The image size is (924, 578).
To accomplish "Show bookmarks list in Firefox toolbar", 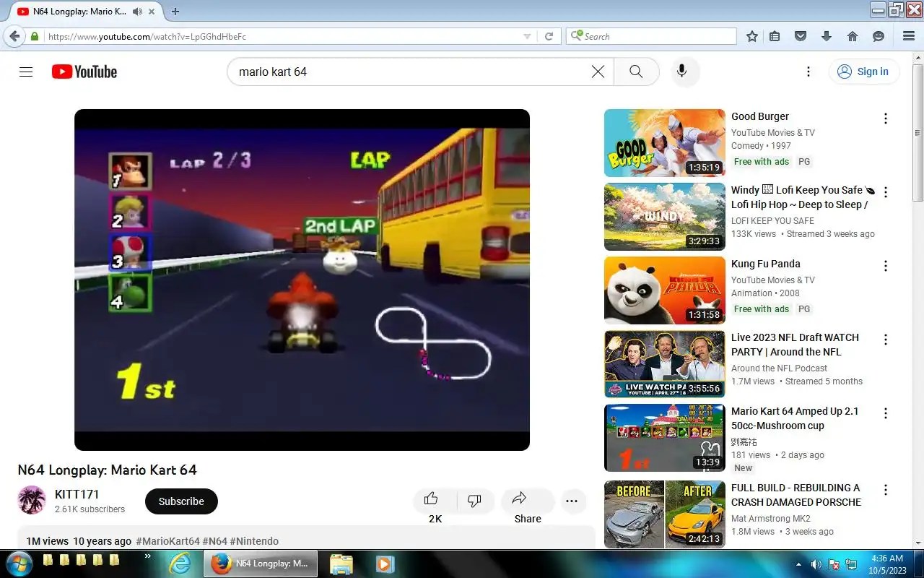I will tap(775, 36).
